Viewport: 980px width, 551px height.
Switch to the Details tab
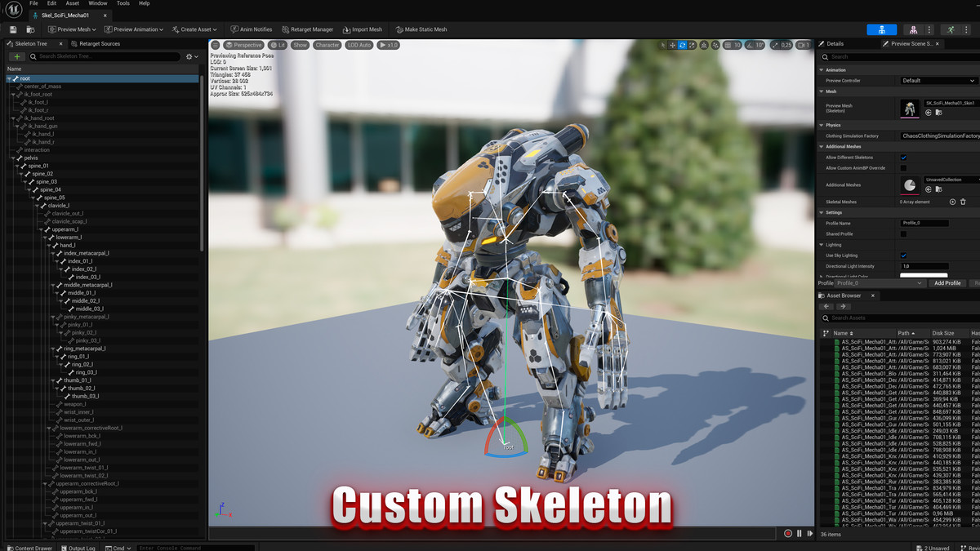(x=831, y=44)
